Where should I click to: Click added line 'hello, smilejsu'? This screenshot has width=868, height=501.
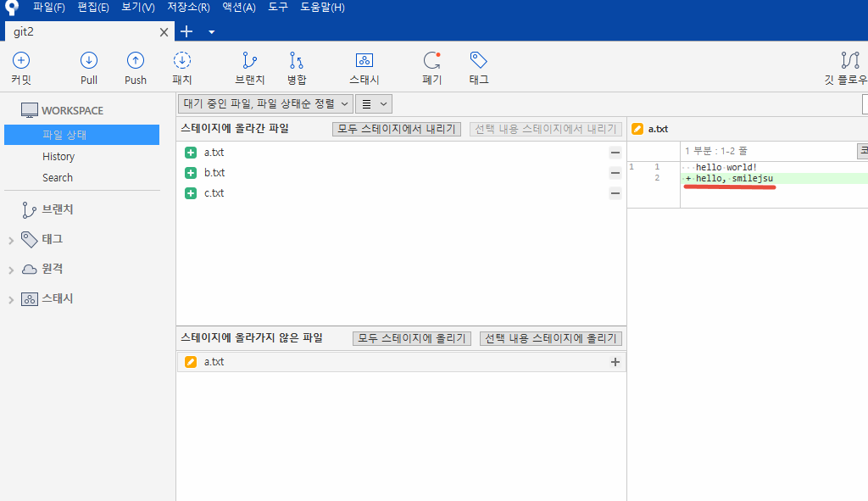click(734, 178)
